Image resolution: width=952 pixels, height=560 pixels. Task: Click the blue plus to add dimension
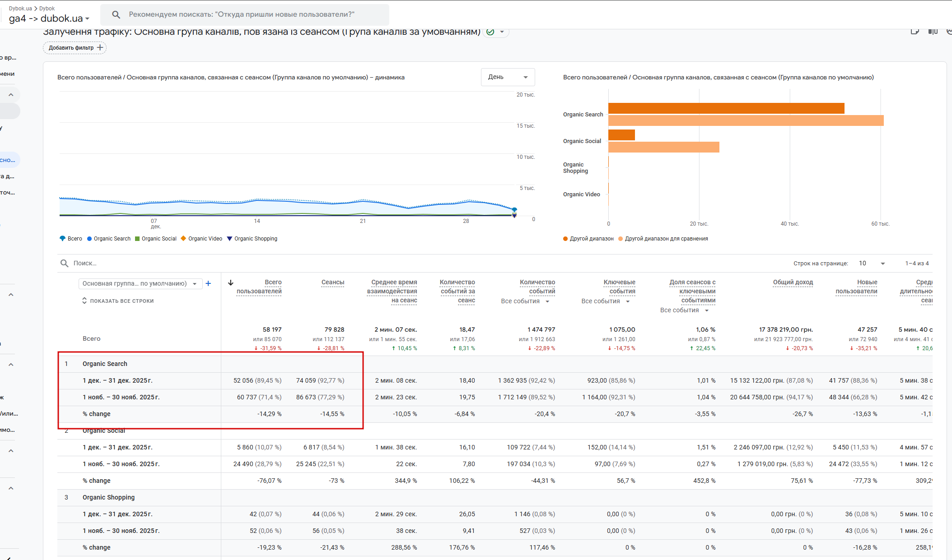208,283
